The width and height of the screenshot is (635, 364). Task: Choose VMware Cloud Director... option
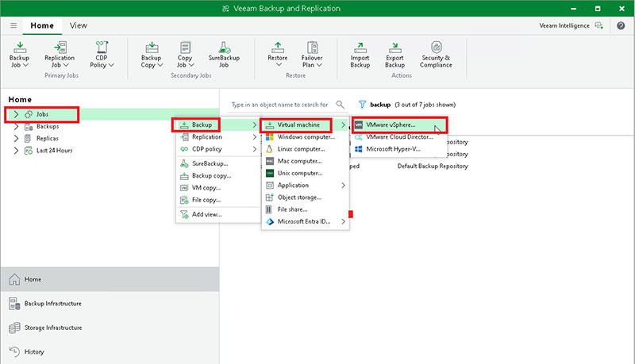[x=399, y=137]
